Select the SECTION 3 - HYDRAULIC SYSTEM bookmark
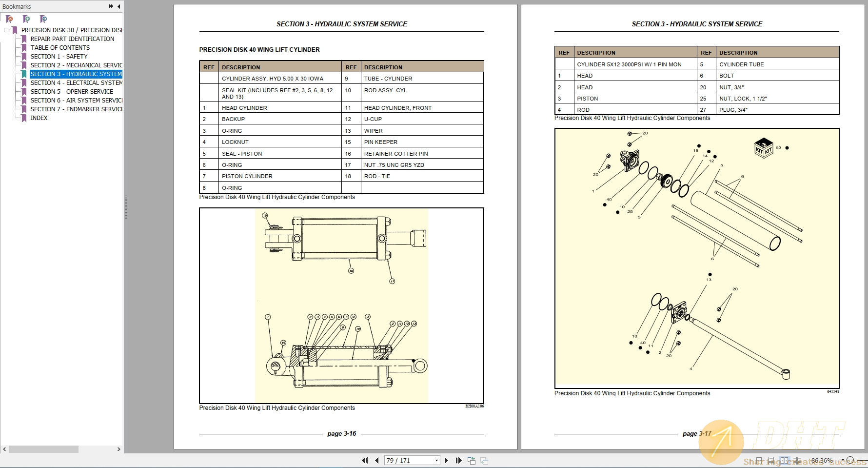The width and height of the screenshot is (868, 468). (x=76, y=74)
